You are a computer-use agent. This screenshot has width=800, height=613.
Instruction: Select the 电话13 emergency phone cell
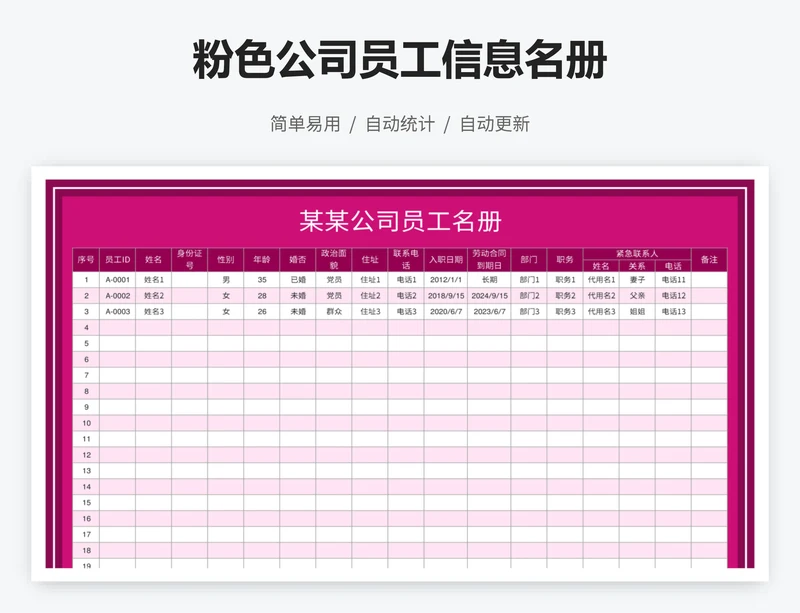pyautogui.click(x=673, y=311)
